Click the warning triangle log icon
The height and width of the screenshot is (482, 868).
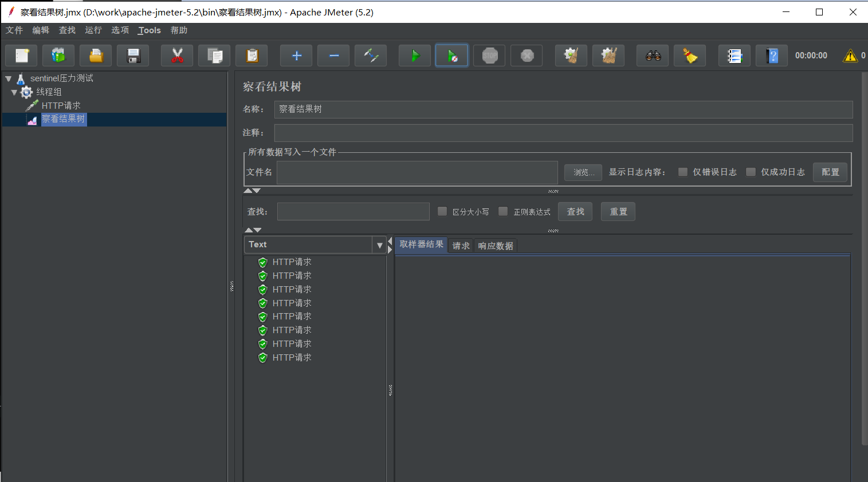850,56
